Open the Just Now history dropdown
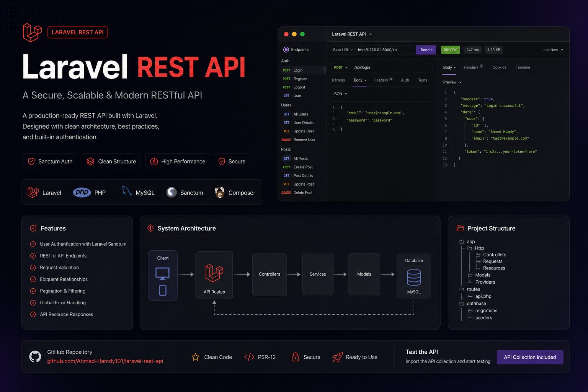 553,50
